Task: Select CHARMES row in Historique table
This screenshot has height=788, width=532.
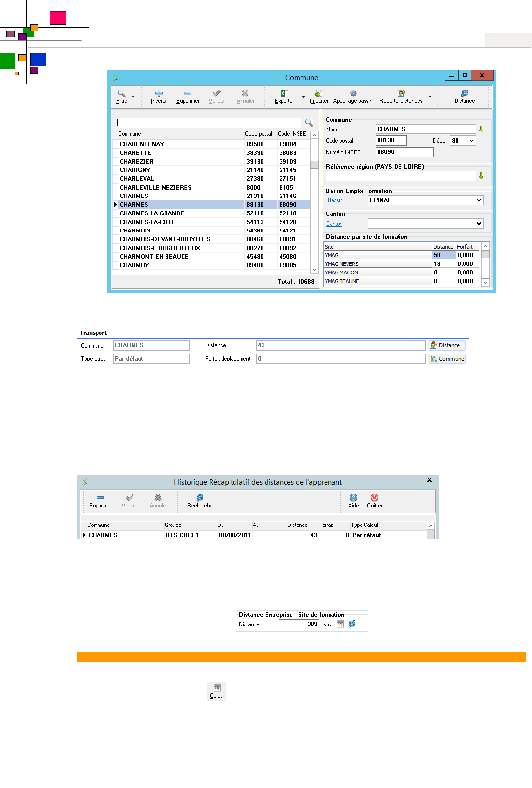Action: (254, 535)
